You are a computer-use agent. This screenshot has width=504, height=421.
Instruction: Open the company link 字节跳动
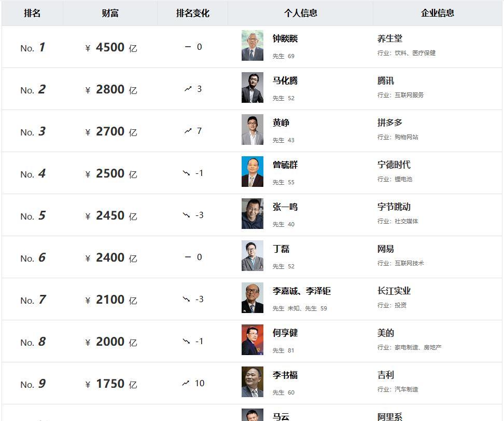click(x=394, y=207)
